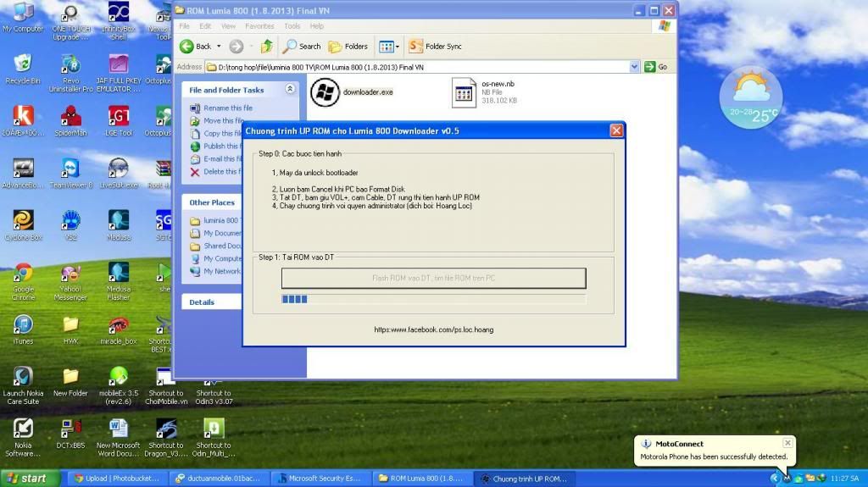Screen dimensions: 868x487
Task: Open the Edit menu
Action: pyautogui.click(x=205, y=26)
